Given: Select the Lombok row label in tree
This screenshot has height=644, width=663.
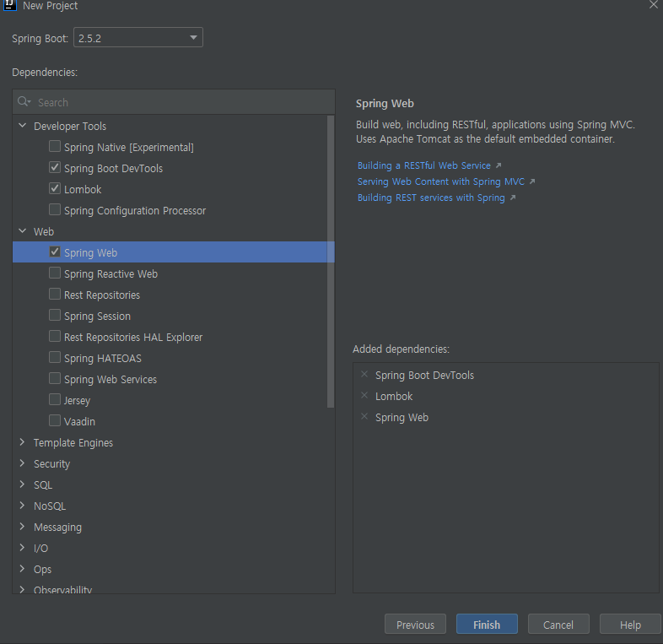Looking at the screenshot, I should 83,189.
